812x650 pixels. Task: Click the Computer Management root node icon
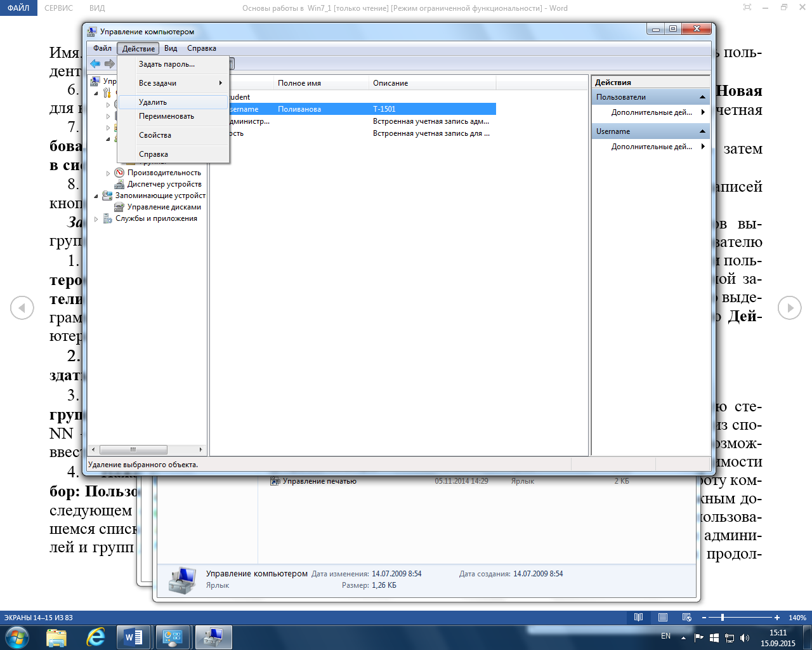coord(95,81)
